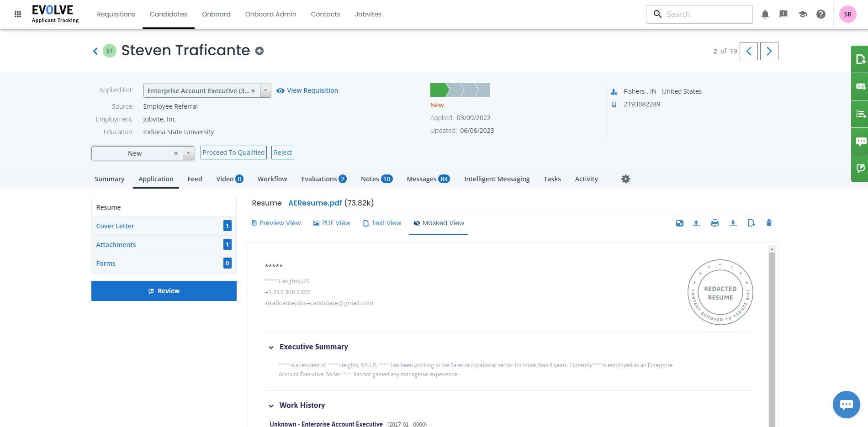Print the resume with the printer icon

(715, 223)
